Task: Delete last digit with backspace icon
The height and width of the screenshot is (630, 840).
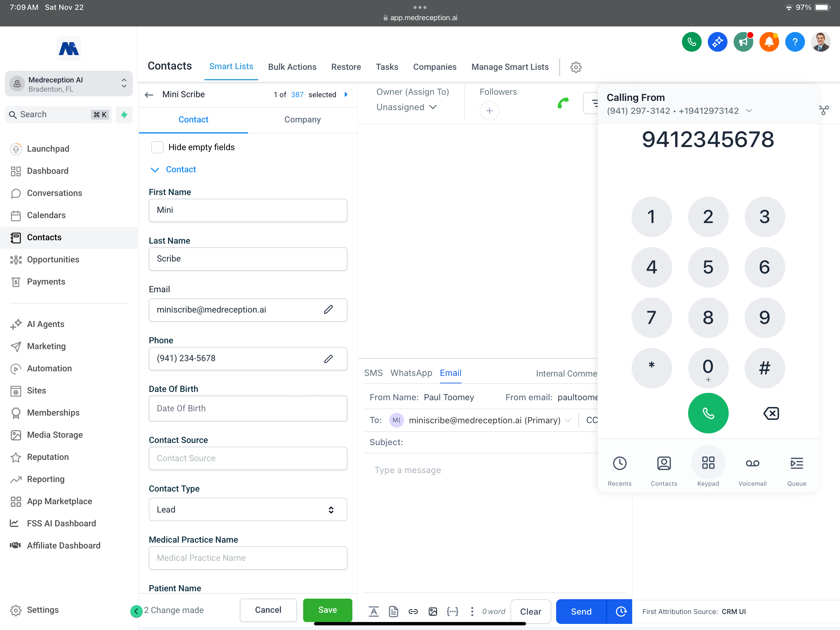Action: [x=771, y=413]
